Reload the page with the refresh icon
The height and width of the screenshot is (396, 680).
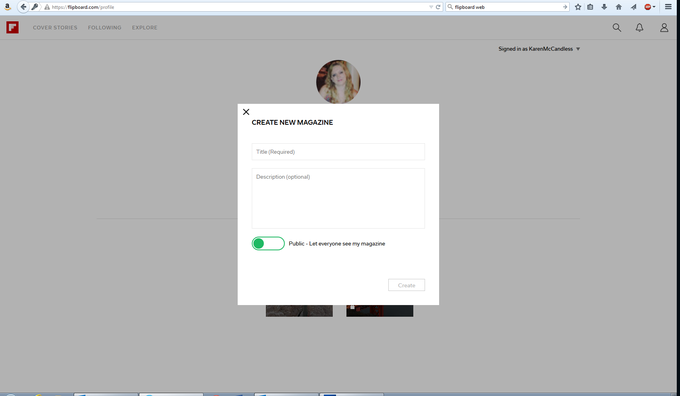[438, 7]
